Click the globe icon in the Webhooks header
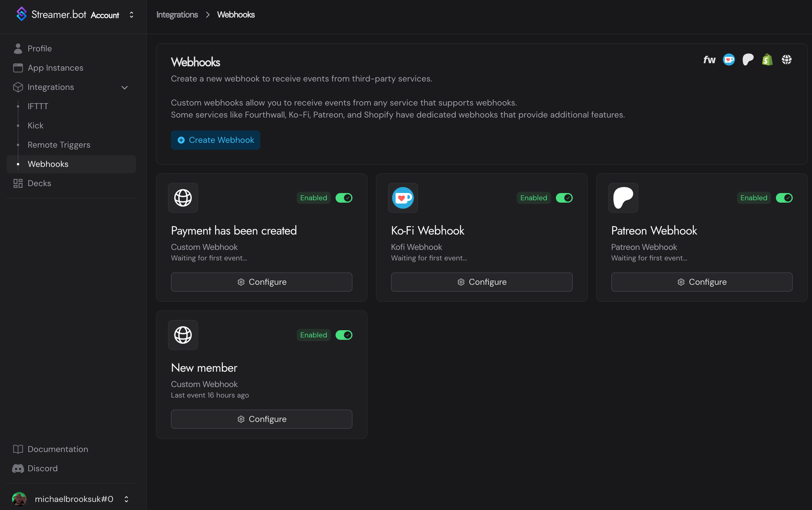The height and width of the screenshot is (510, 812). [x=786, y=59]
